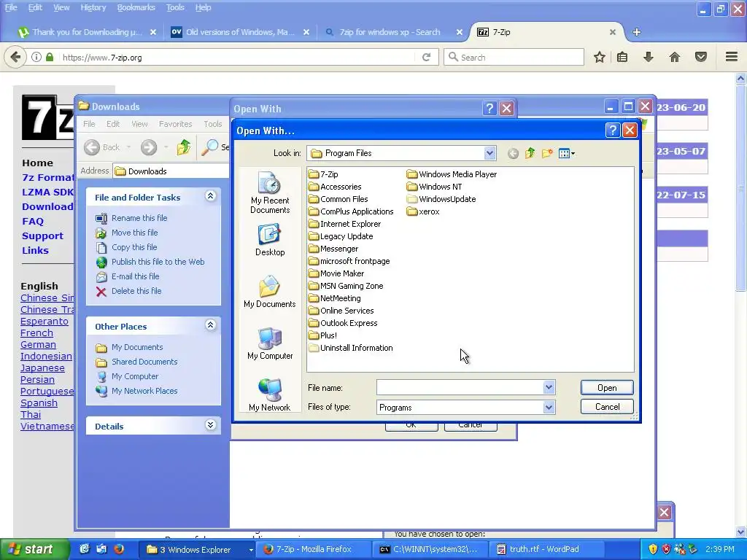747x560 pixels.
Task: Go to My Network in places bar
Action: 270,394
